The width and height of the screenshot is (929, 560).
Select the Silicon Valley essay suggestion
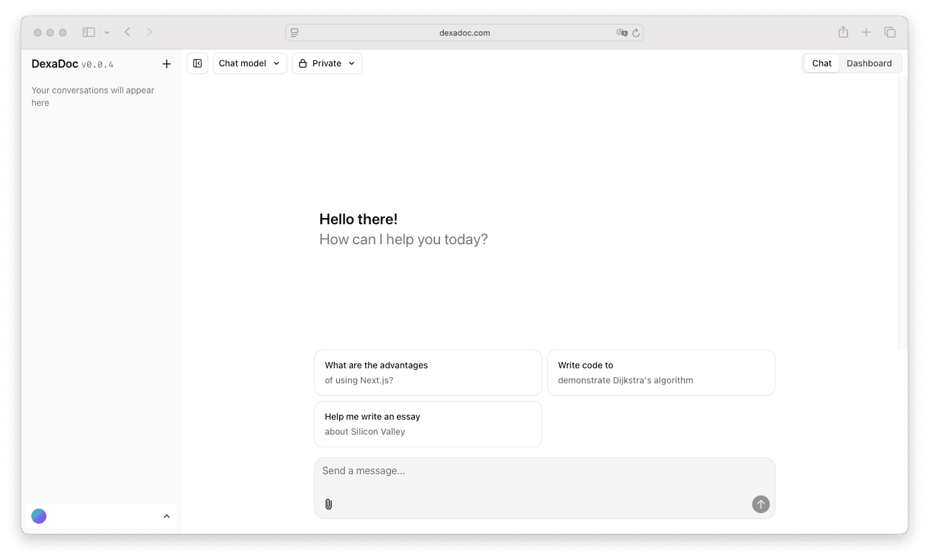coord(428,424)
